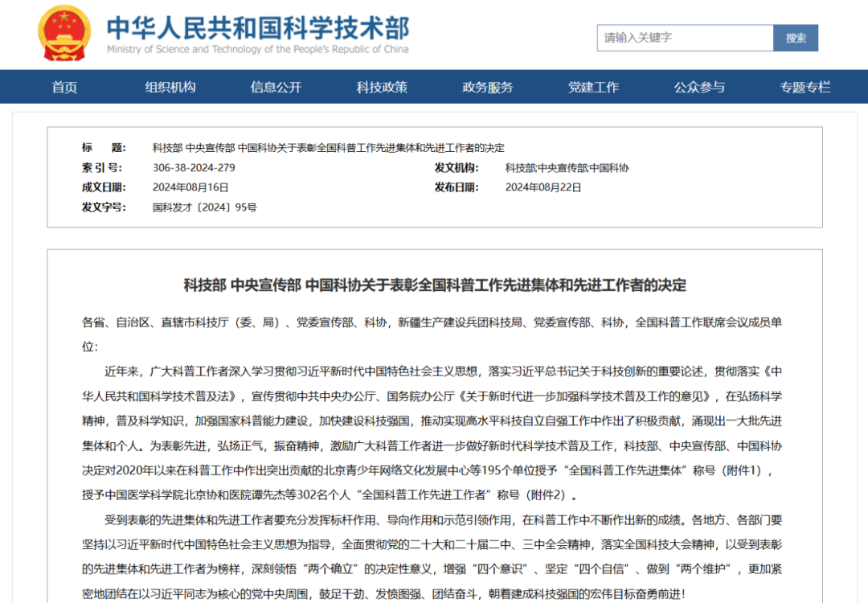The width and height of the screenshot is (868, 603).
Task: Click the 中华人民共和国科学技术部 site title
Action: point(258,27)
